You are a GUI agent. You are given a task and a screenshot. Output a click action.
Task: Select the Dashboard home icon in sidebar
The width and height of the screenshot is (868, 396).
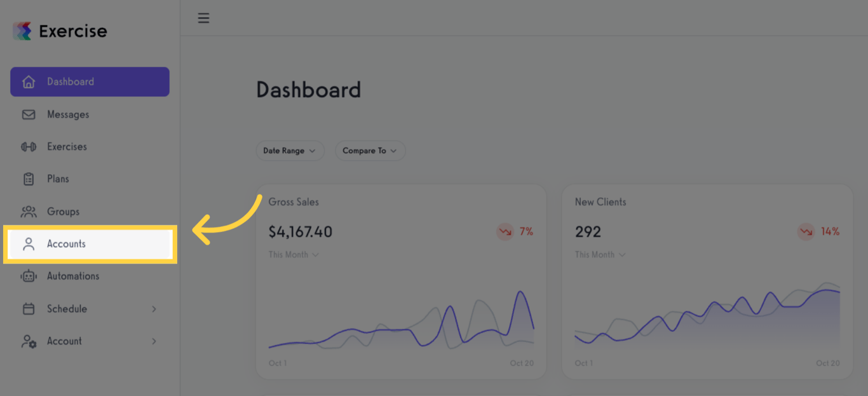pos(29,81)
